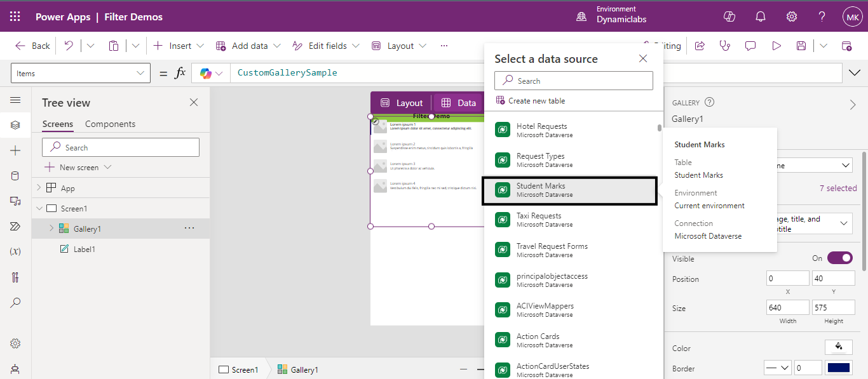
Task: Click the Save disk icon
Action: tap(801, 46)
